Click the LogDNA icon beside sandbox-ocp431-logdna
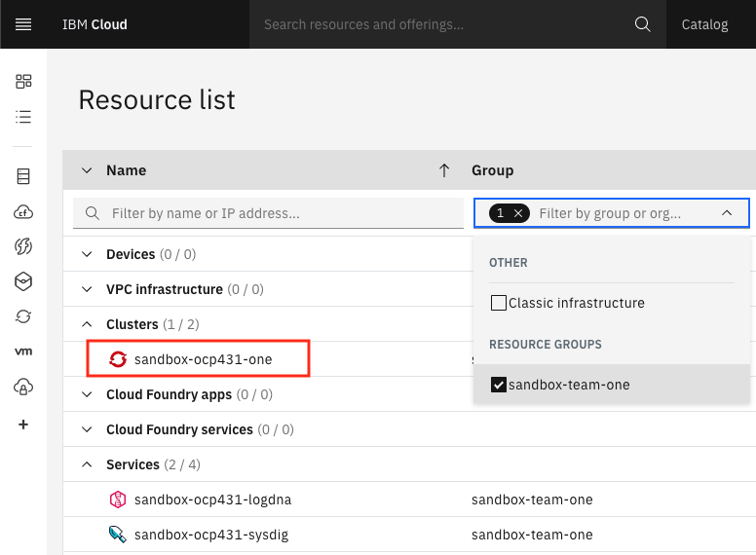The image size is (756, 555). click(118, 499)
